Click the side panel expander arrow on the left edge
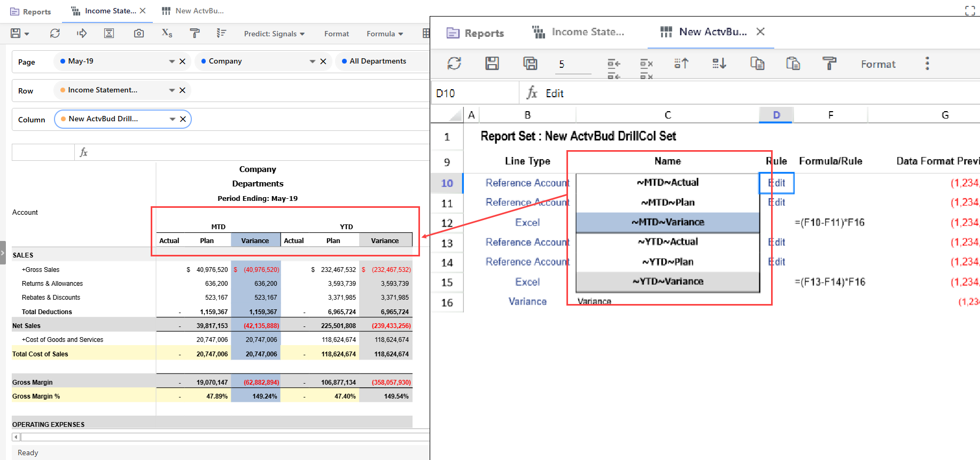 tap(3, 252)
